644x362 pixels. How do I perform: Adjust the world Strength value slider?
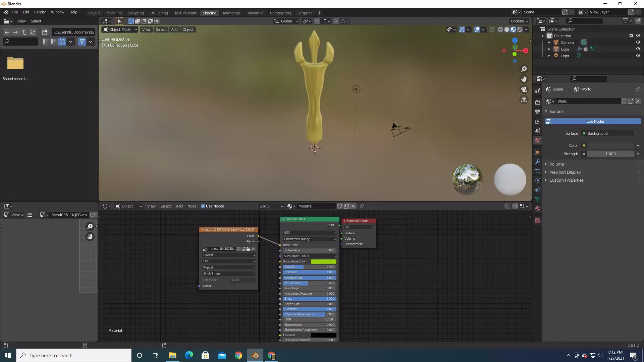pyautogui.click(x=610, y=154)
